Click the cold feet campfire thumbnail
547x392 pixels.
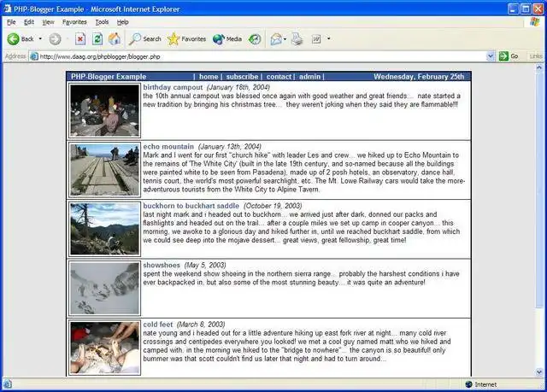(104, 348)
